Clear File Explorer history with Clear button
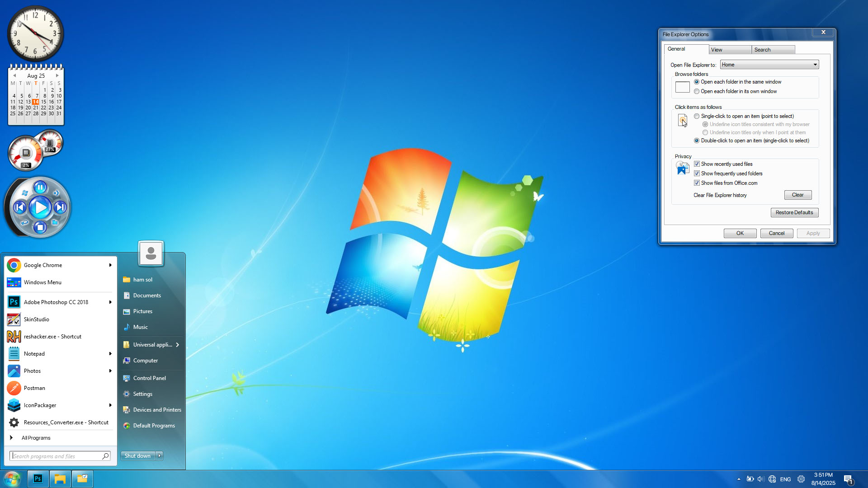The image size is (868, 488). 797,195
